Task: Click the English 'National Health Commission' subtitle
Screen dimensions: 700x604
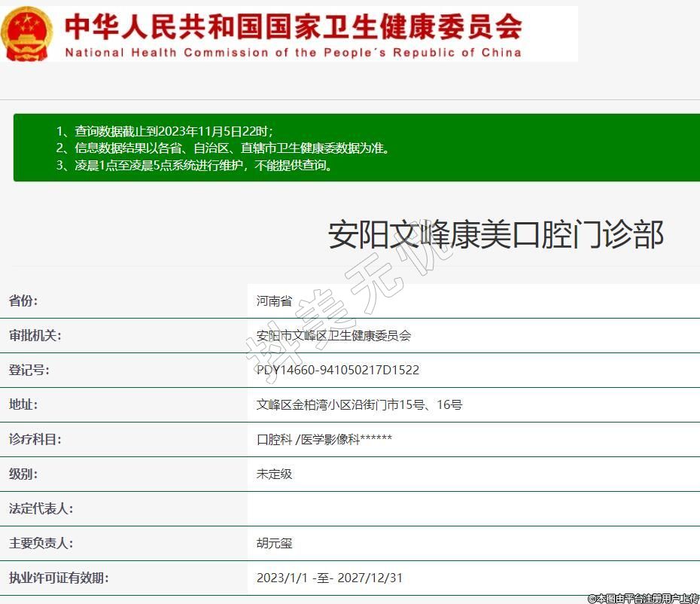Action: coord(293,53)
